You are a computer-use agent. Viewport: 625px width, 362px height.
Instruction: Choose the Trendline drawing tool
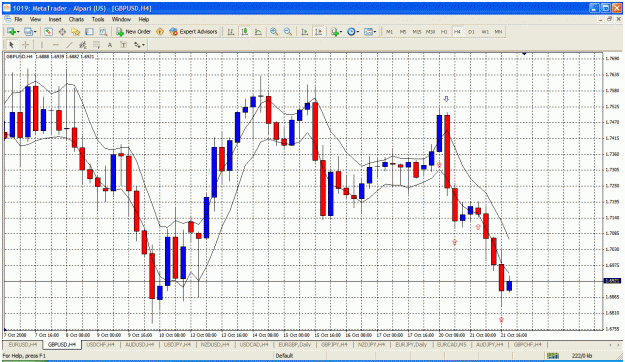click(x=69, y=45)
